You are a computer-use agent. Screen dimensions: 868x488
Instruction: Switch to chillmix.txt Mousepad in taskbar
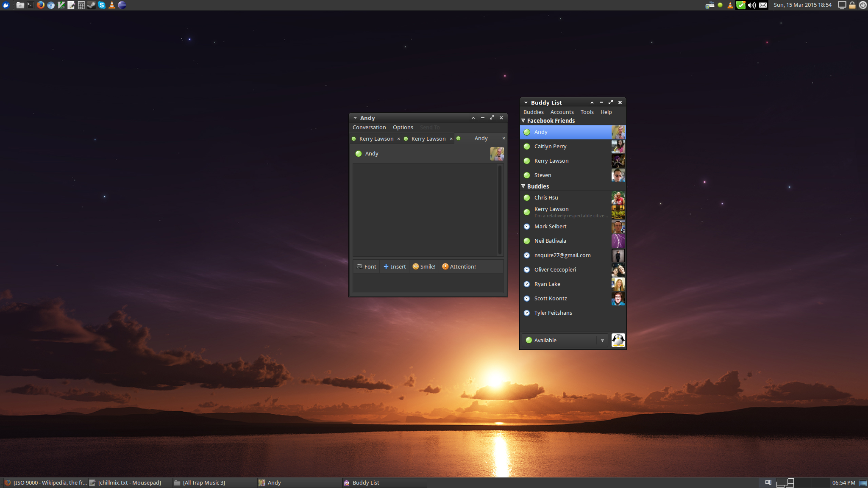click(x=130, y=483)
